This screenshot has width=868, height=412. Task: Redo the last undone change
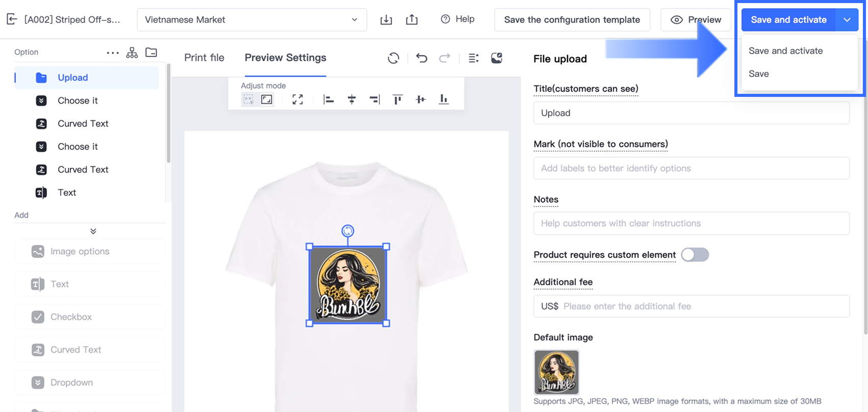pyautogui.click(x=445, y=58)
